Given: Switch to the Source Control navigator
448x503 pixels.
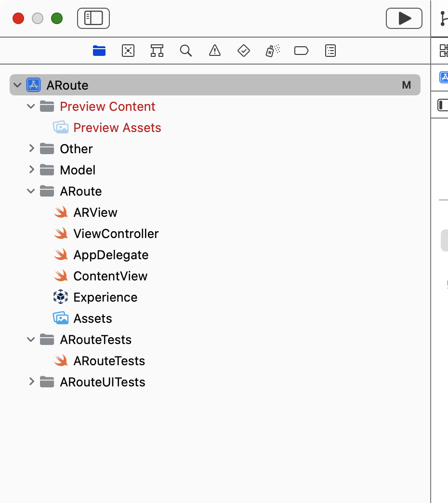Looking at the screenshot, I should (x=128, y=51).
